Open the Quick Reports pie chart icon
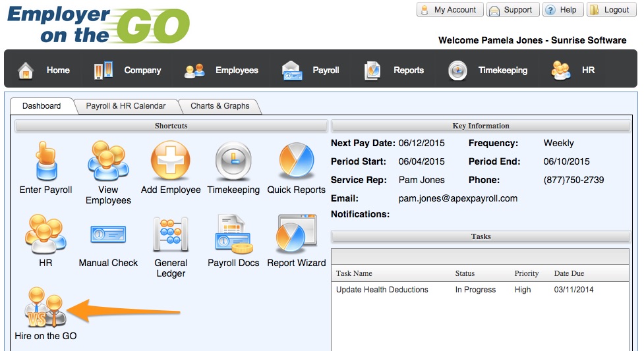 297,161
